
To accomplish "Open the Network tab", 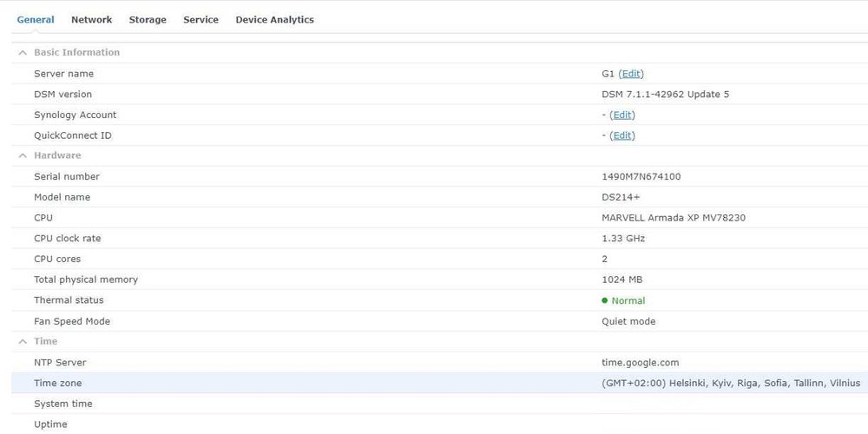I will pos(91,20).
